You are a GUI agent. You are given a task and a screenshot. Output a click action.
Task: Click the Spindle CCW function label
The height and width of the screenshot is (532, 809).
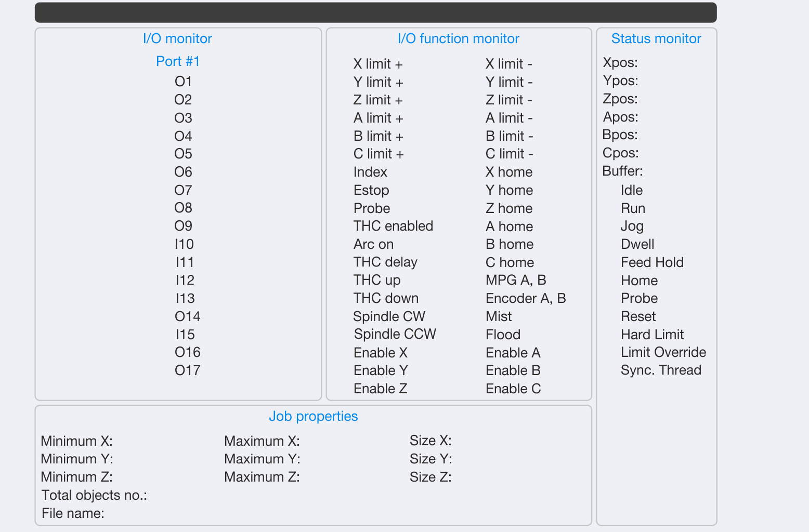click(395, 334)
